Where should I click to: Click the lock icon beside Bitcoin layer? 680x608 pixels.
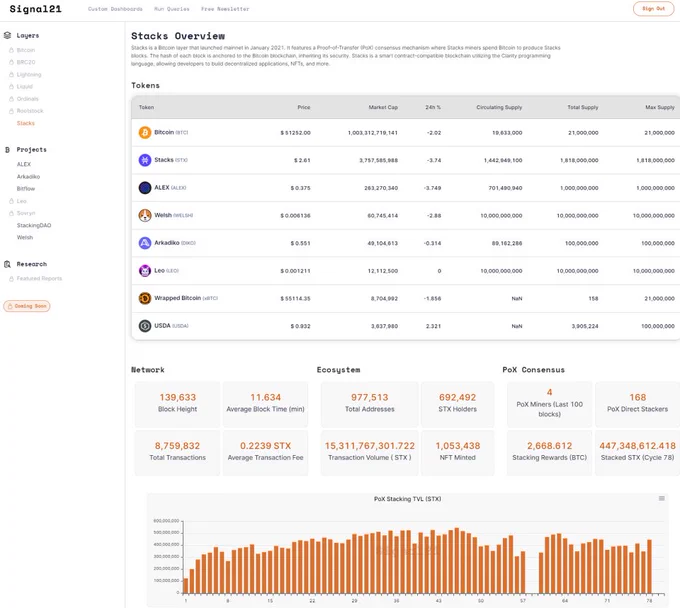[x=11, y=50]
